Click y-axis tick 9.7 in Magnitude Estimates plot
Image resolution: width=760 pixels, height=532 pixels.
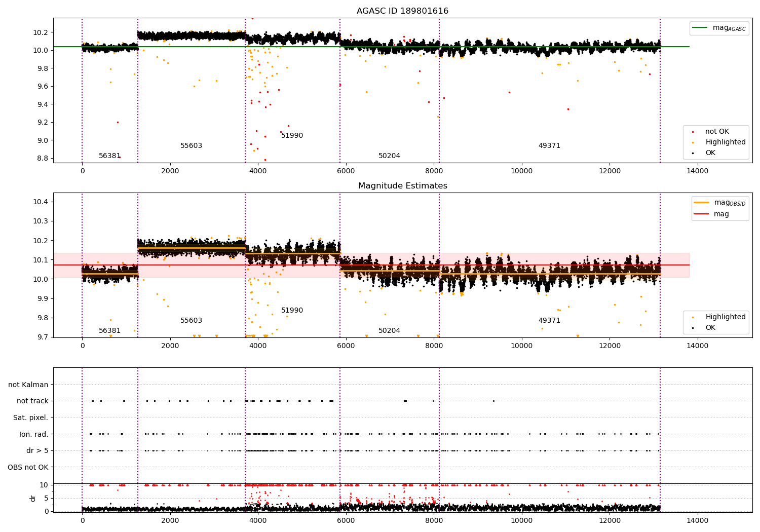click(43, 337)
